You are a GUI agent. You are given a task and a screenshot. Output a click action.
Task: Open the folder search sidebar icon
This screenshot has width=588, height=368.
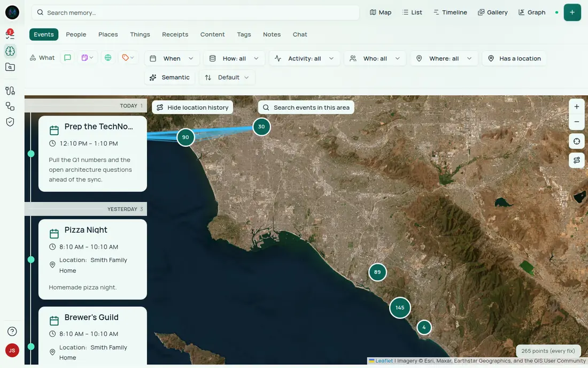(10, 67)
